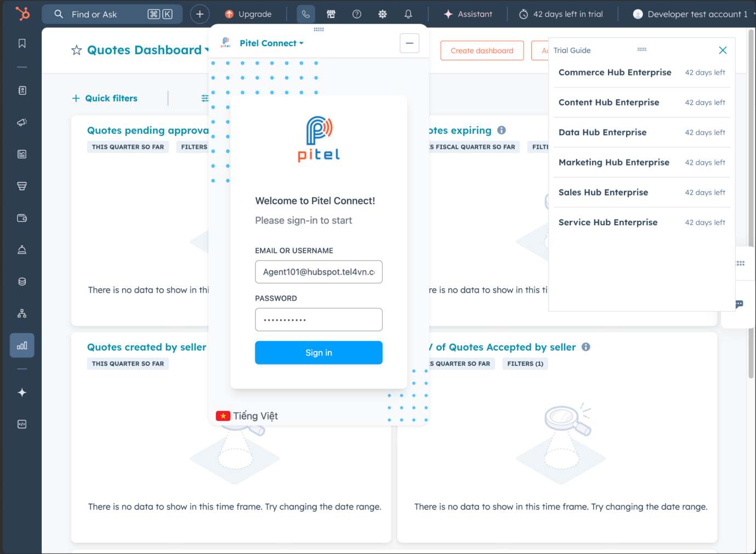
Task: Click THIS QUARTER SO FAR tag under Quotes pending
Action: (x=128, y=147)
